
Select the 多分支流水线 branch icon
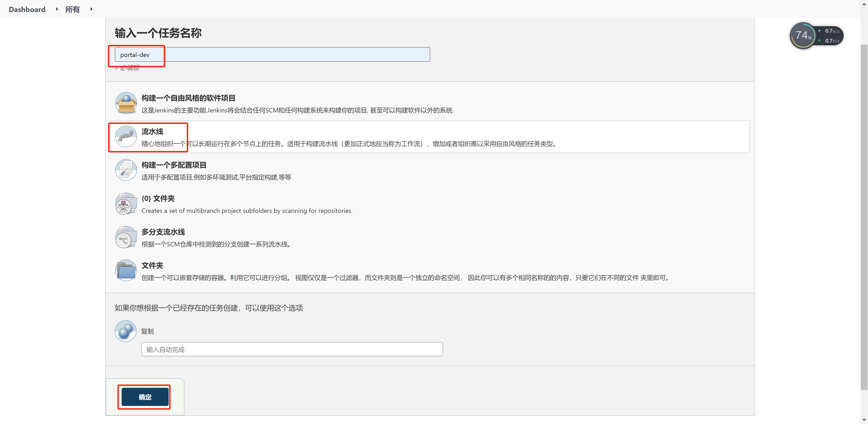(x=126, y=237)
